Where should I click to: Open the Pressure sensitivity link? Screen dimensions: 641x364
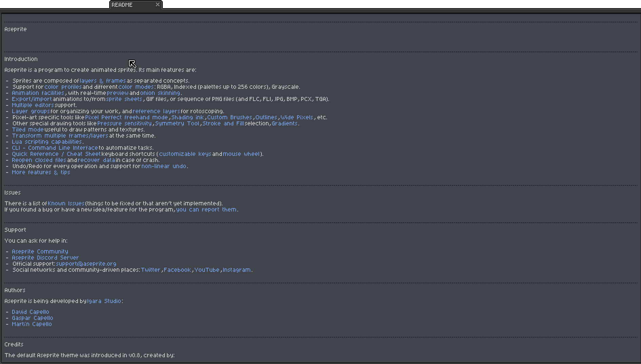click(x=124, y=123)
